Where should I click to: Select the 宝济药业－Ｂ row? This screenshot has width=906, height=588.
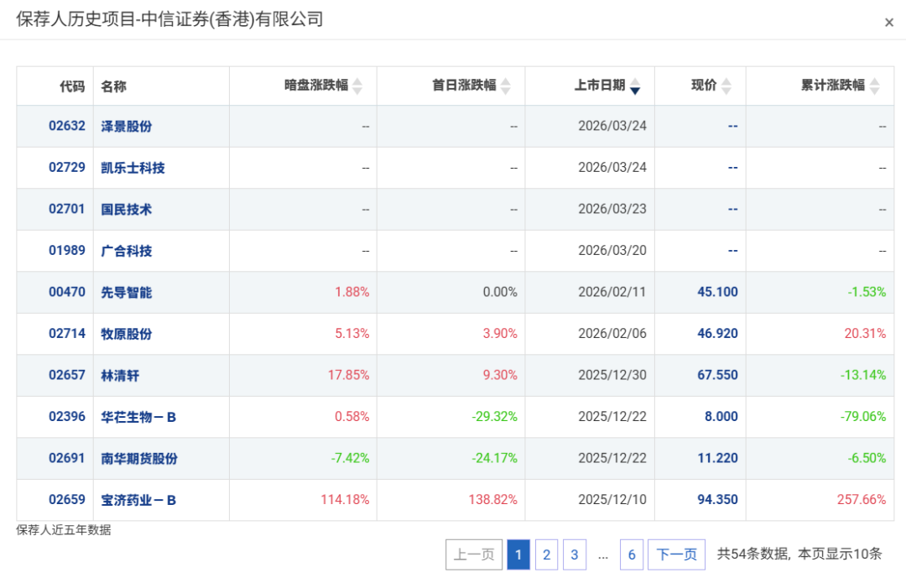(x=453, y=500)
